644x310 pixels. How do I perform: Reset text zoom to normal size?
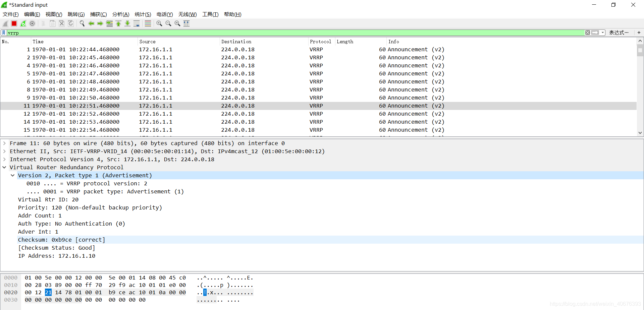point(177,23)
